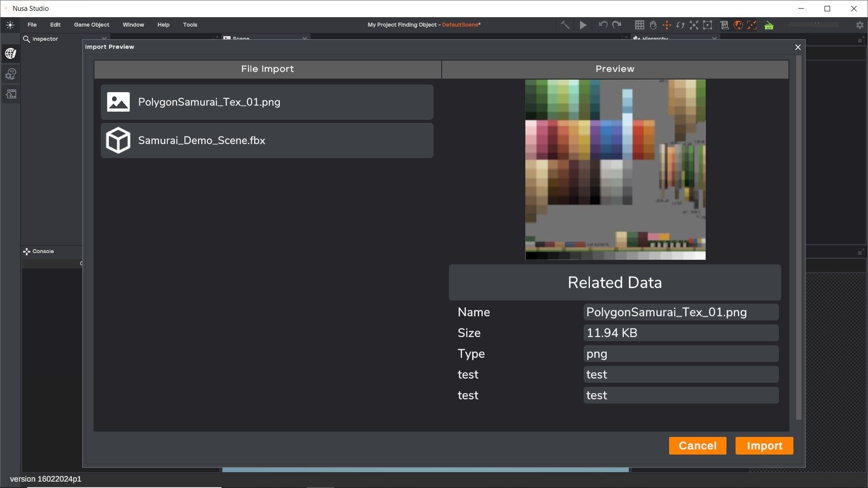The height and width of the screenshot is (488, 868).
Task: Open the Game Object menu
Action: 91,25
